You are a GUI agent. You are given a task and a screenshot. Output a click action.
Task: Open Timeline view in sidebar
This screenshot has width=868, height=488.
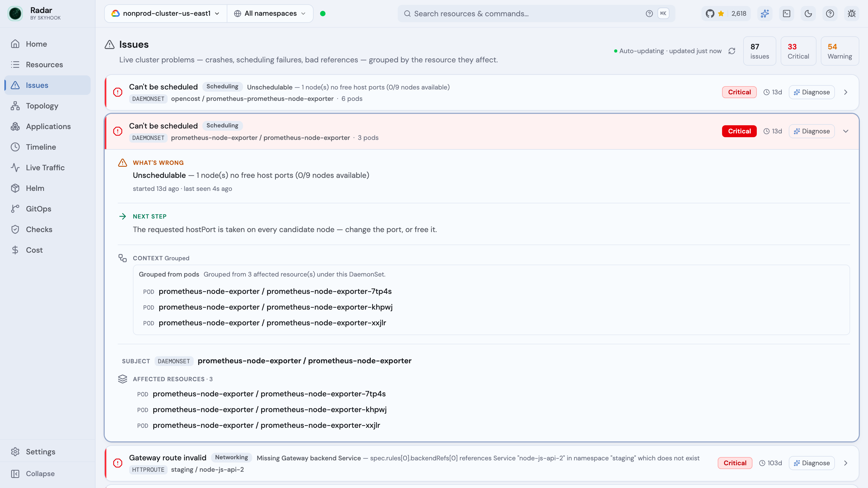tap(47, 147)
